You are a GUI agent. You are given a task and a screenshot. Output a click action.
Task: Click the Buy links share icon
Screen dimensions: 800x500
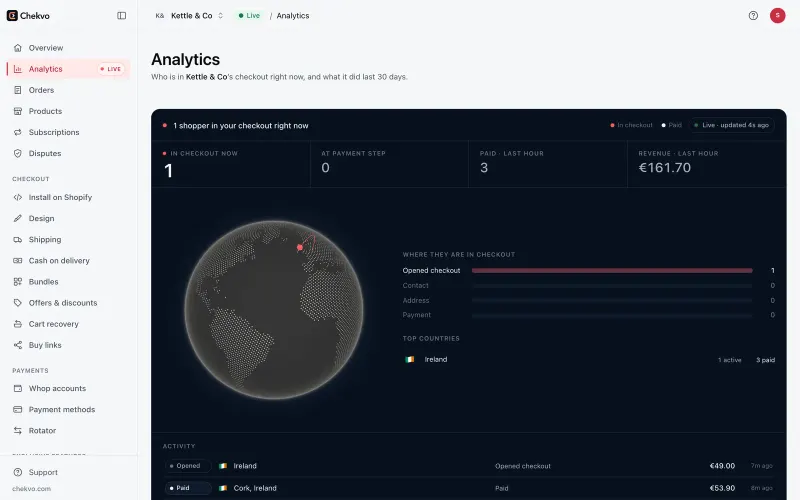[x=18, y=345]
